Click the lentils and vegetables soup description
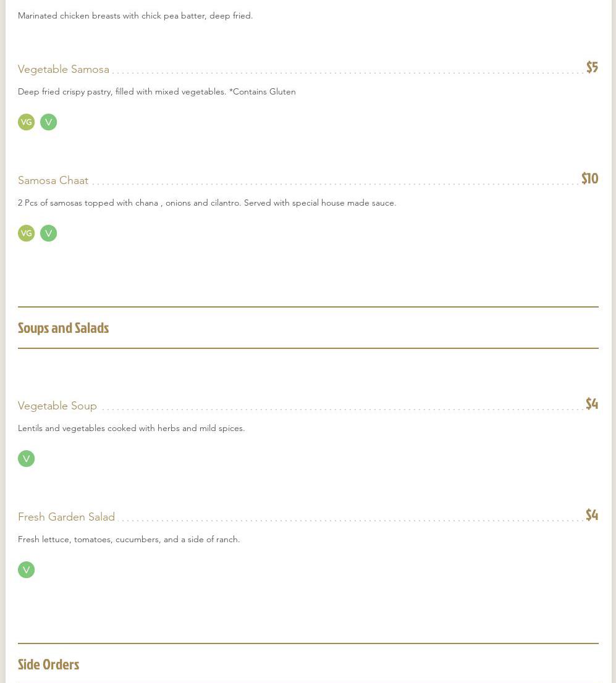Viewport: 616px width, 683px height. (x=132, y=428)
